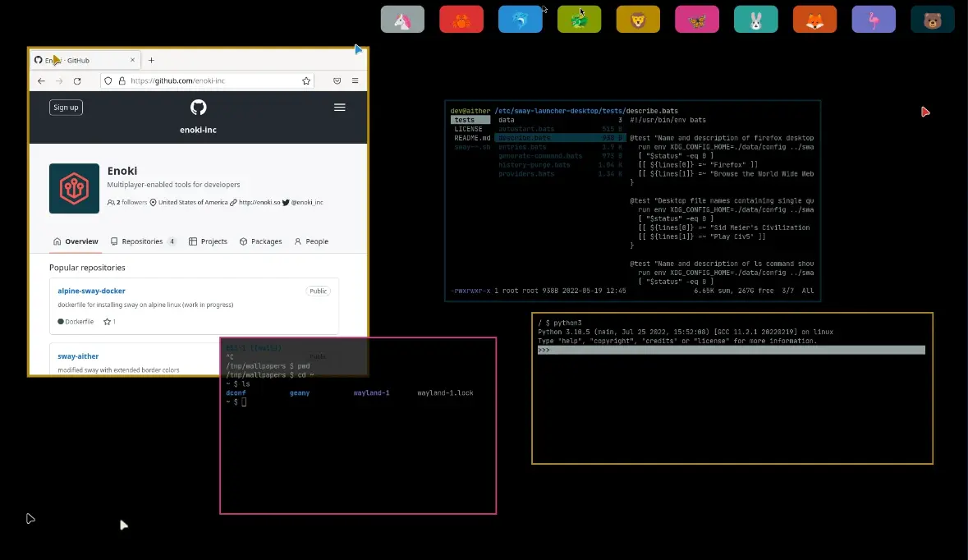The width and height of the screenshot is (968, 560).
Task: Bookmark this page with the star icon
Action: (306, 81)
